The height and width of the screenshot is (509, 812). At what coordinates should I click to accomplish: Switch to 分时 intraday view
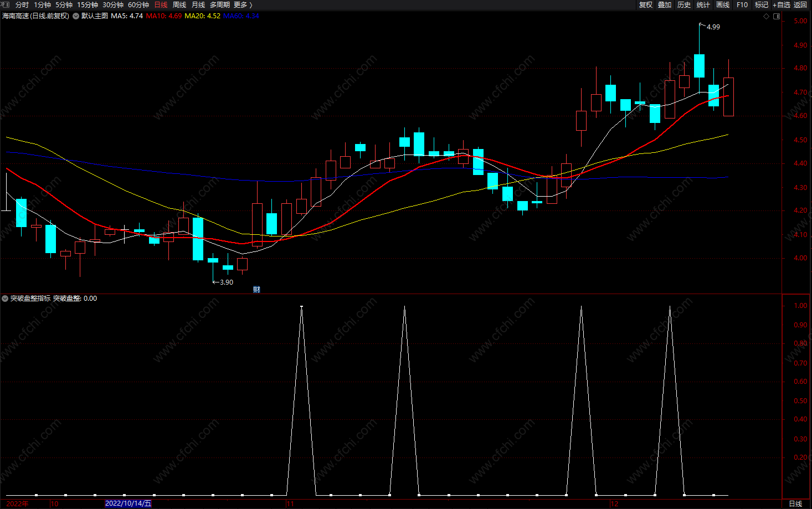pyautogui.click(x=22, y=4)
